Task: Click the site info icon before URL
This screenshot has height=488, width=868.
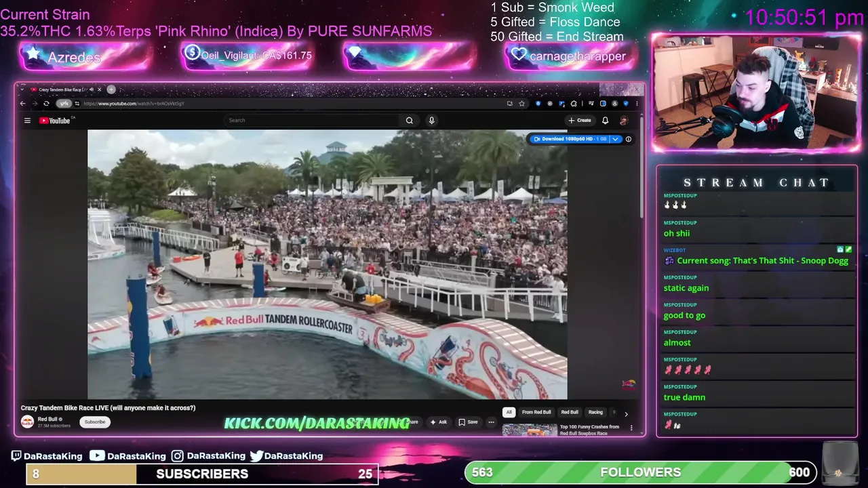Action: coord(77,103)
